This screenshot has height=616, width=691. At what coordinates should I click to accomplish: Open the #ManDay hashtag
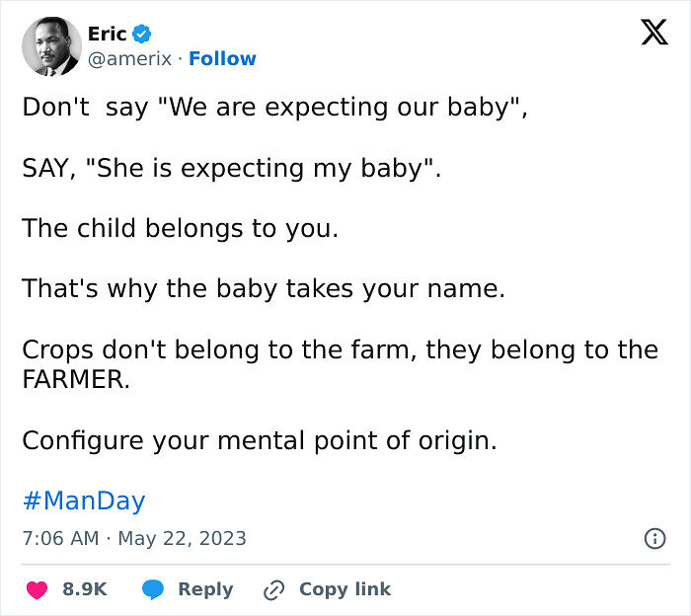coord(84,500)
